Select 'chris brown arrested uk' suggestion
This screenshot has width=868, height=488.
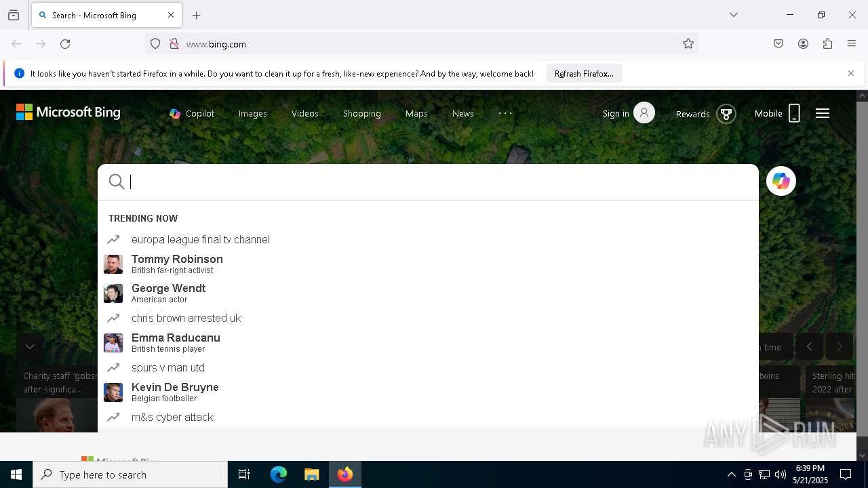click(428, 318)
